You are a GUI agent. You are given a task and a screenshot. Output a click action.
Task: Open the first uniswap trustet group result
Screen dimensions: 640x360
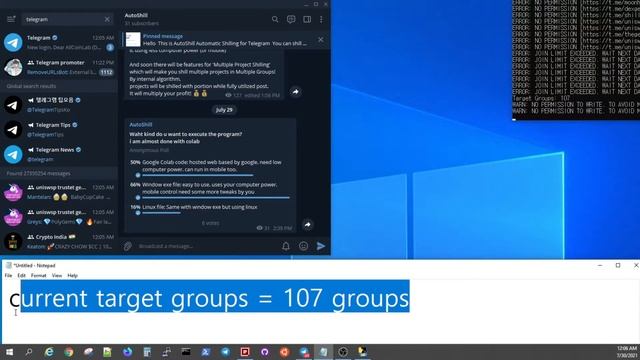point(59,192)
